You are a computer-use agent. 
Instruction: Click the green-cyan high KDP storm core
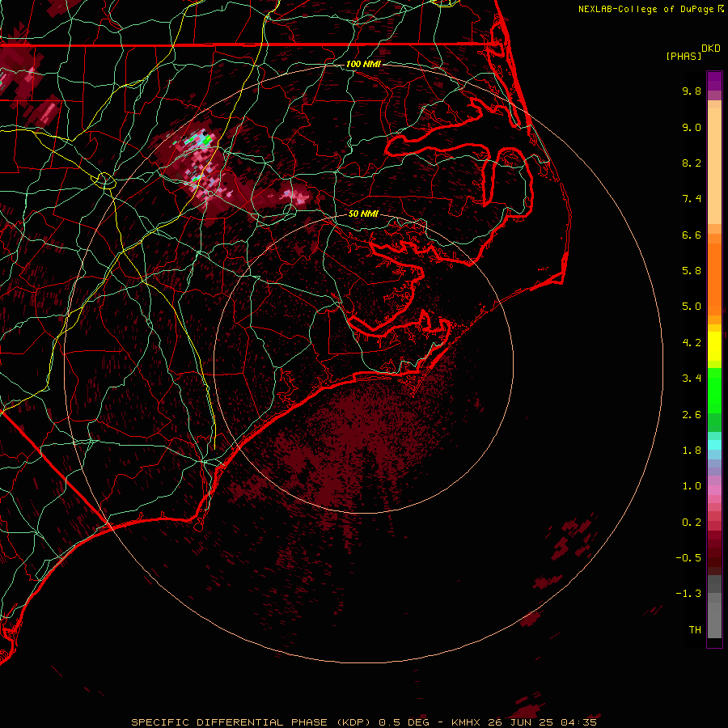[x=201, y=140]
